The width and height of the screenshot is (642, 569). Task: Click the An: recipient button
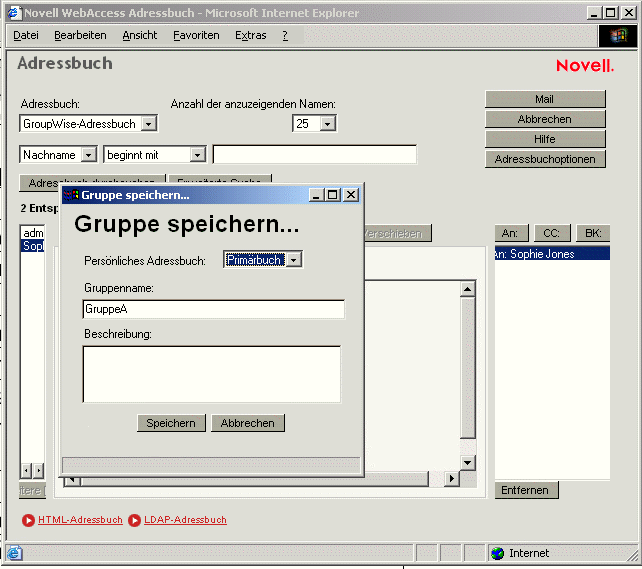[x=511, y=233]
